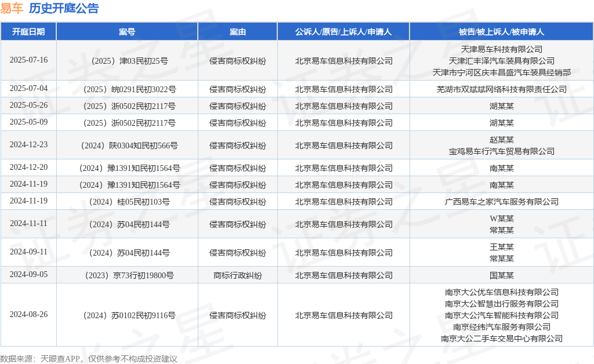594x364 pixels.
Task: Click 侵害商标权纠纷 in the 2024-08-26 row
Action: click(237, 315)
